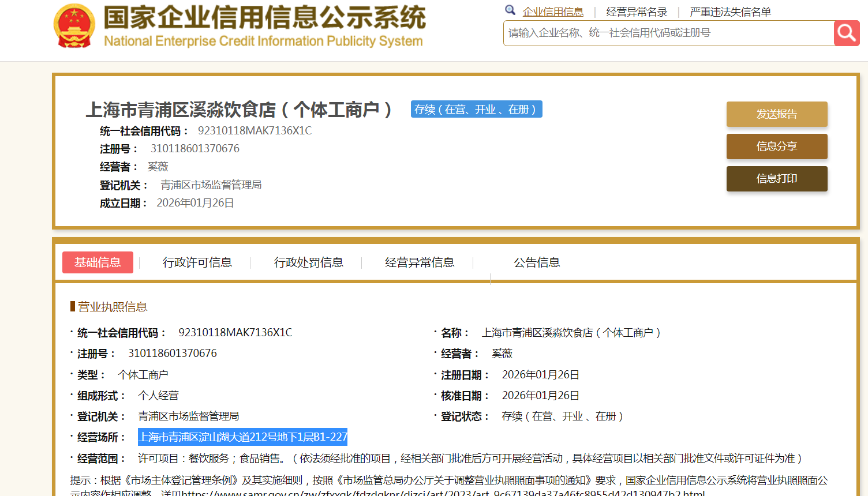Click the red search magnifier button

[x=847, y=33]
